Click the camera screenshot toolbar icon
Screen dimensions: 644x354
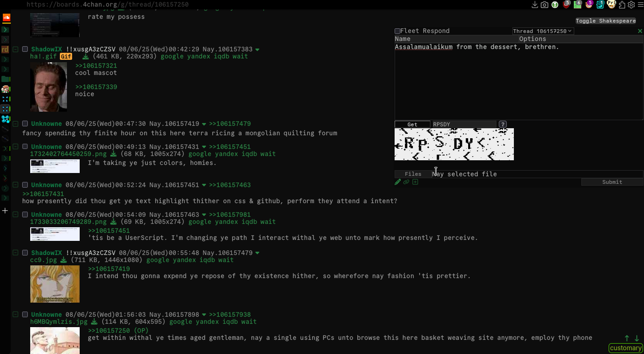point(545,5)
